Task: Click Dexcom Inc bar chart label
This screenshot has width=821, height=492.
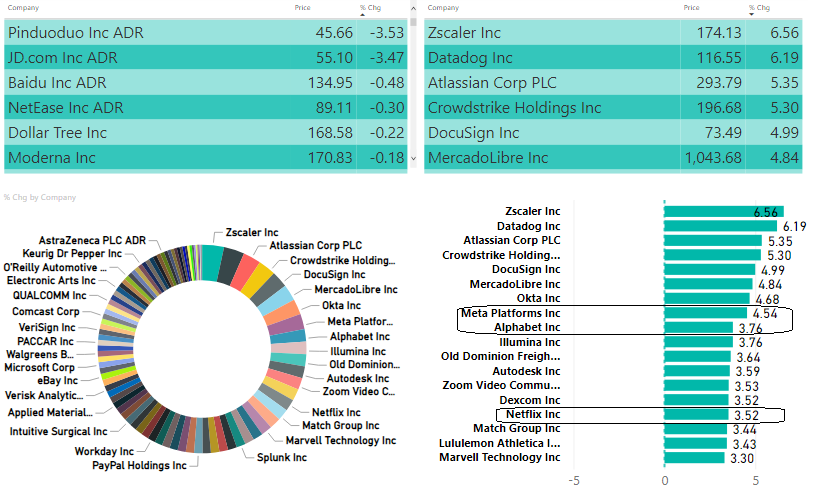Action: click(530, 400)
